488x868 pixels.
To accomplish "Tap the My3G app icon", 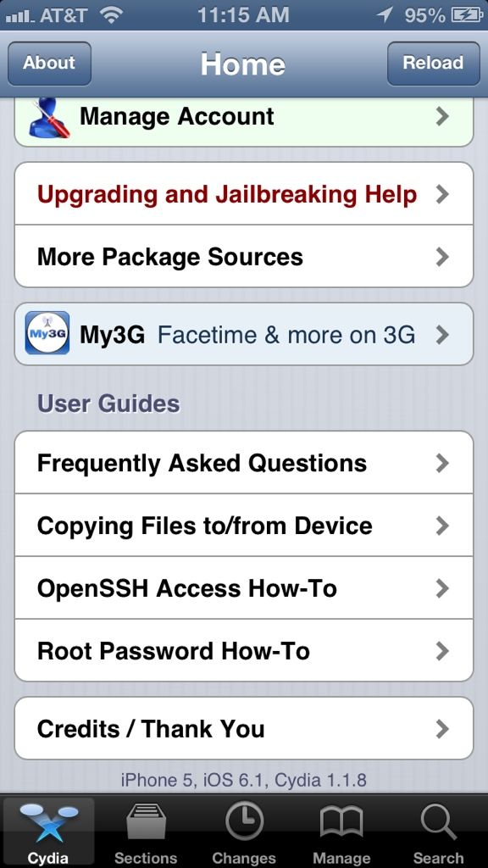I will point(47,333).
